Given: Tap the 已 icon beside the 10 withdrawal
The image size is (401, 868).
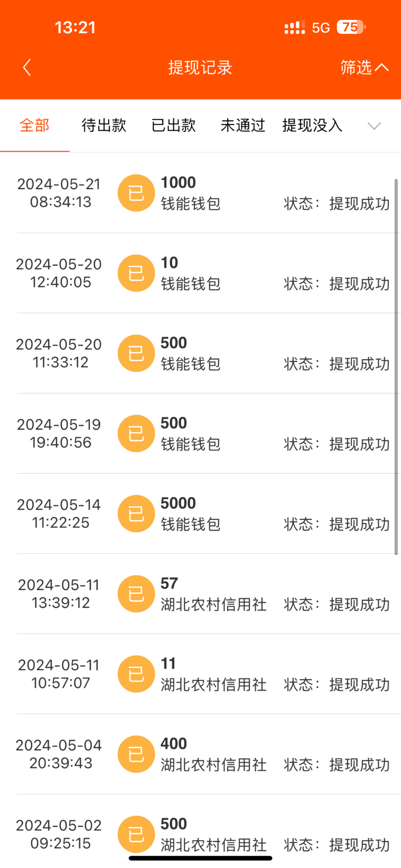Looking at the screenshot, I should (136, 273).
